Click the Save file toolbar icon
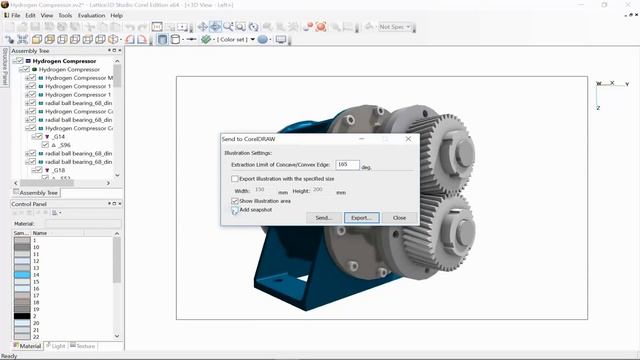This screenshot has width=640, height=360. click(36, 27)
